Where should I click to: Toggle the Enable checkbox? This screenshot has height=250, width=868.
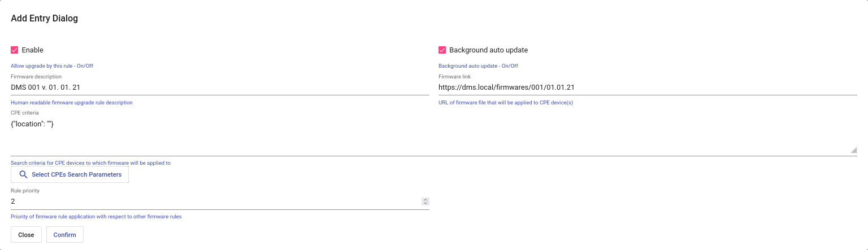15,50
